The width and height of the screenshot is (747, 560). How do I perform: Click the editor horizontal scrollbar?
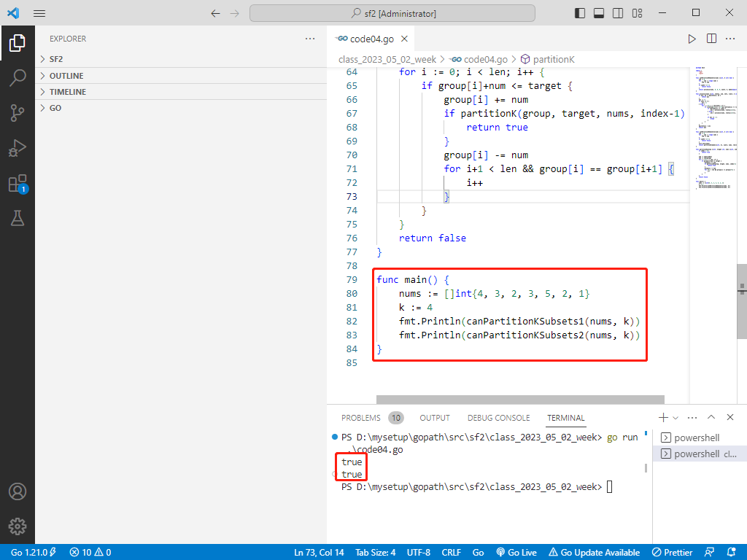[520, 399]
